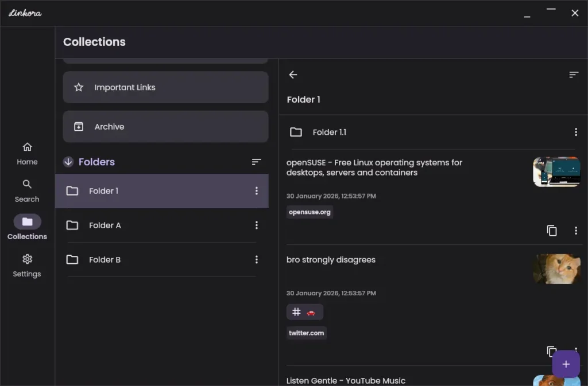Open the openSUSE link entry
Image resolution: width=588 pixels, height=386 pixels.
[373, 167]
